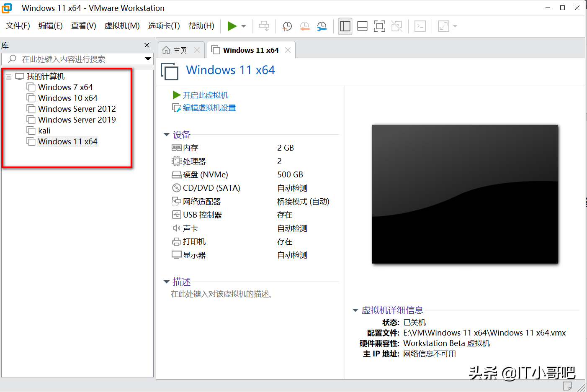Open 编辑虚拟机设置 settings link
This screenshot has width=587, height=392.
coord(207,108)
